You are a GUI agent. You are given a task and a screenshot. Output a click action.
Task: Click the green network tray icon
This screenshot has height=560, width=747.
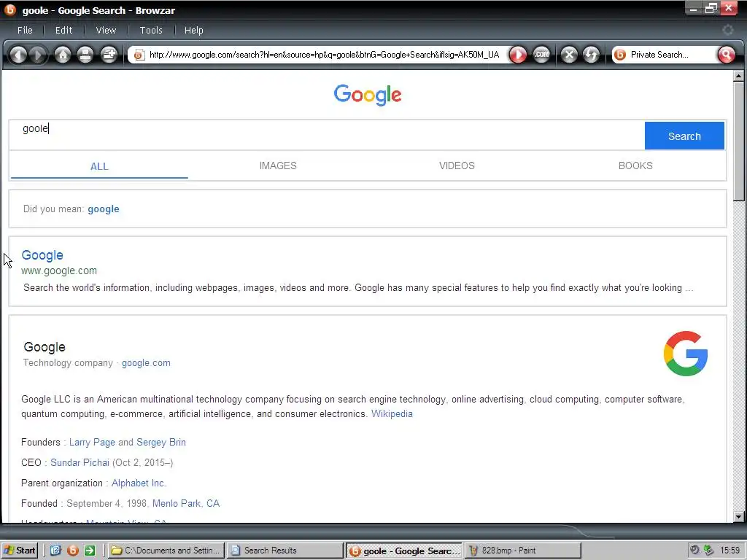[x=708, y=550]
